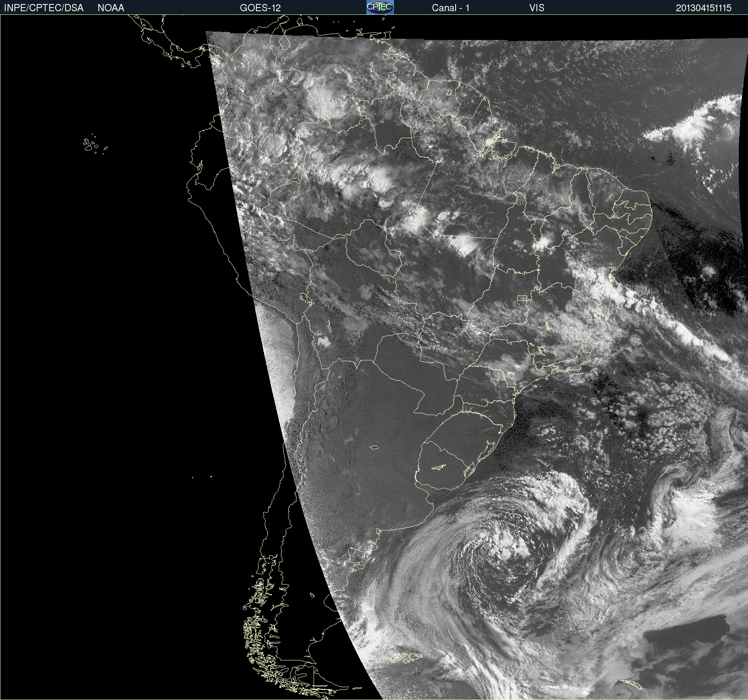
Task: Click the GOES-12 satellite label
Action: [260, 8]
